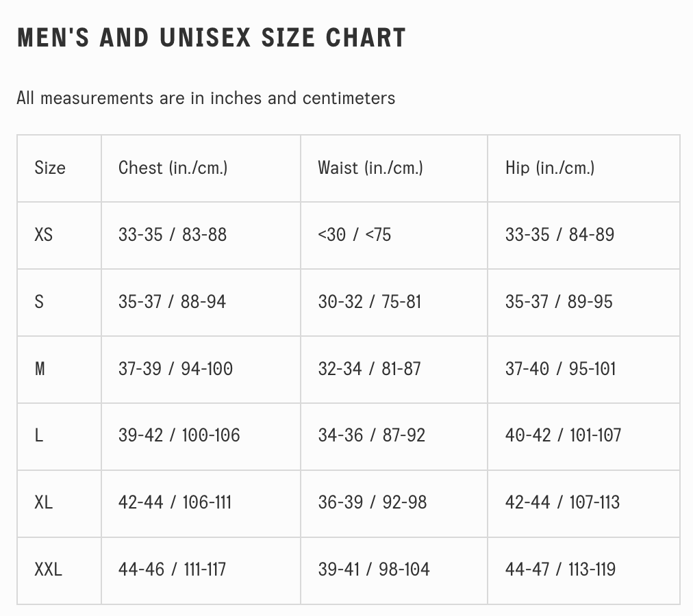
Task: Select the XS size row label
Action: pyautogui.click(x=43, y=235)
